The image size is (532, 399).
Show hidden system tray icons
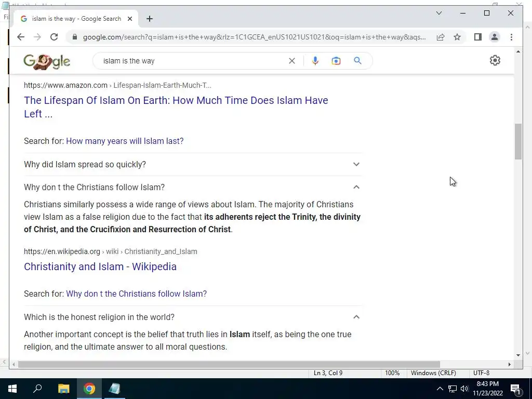[x=440, y=389]
